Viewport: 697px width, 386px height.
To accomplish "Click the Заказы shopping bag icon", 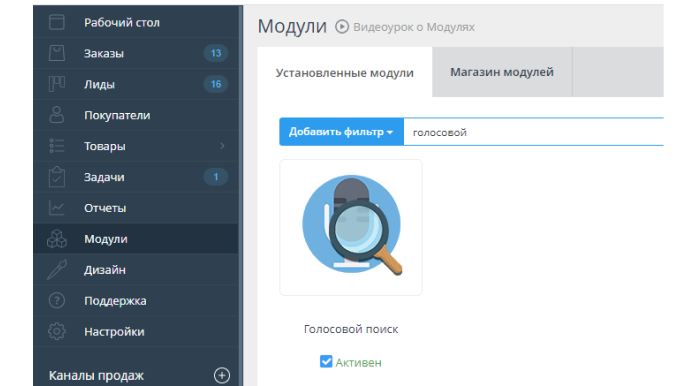I will [57, 53].
